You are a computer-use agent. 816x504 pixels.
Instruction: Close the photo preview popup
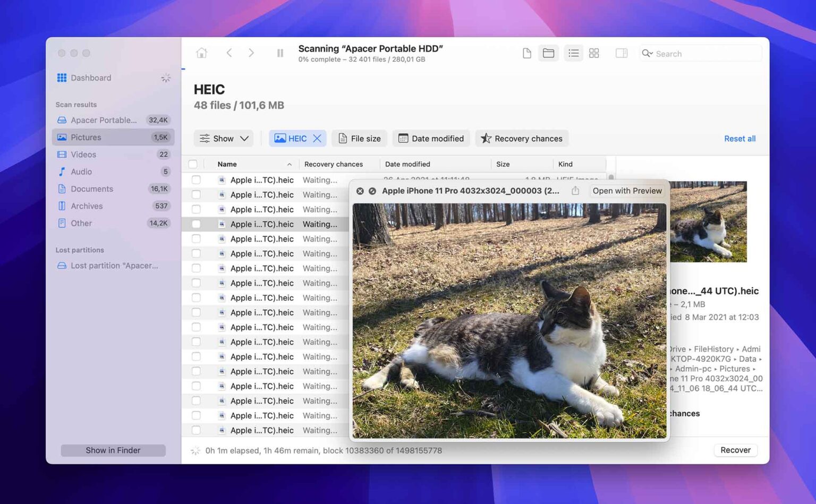click(x=360, y=191)
